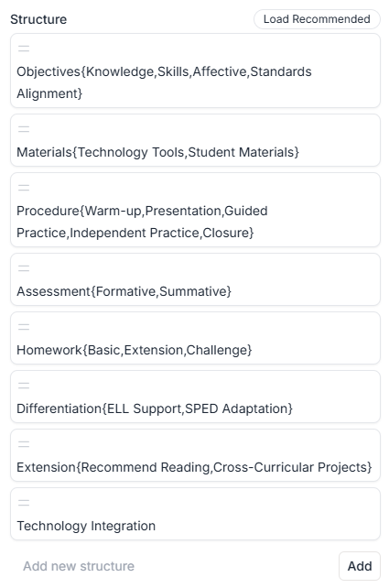Select the Differentiation{ELL Support,SPED Adaptation} entry

(x=155, y=408)
